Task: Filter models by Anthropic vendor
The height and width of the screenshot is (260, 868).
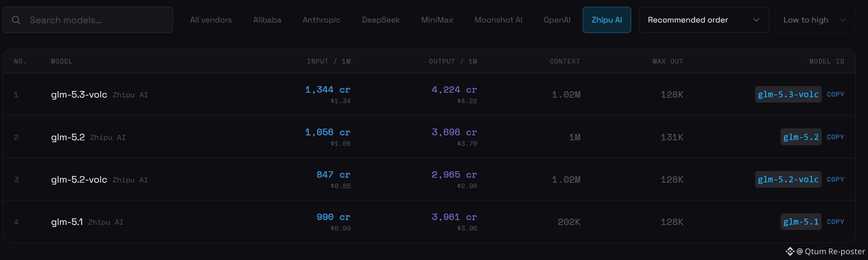Action: [321, 20]
